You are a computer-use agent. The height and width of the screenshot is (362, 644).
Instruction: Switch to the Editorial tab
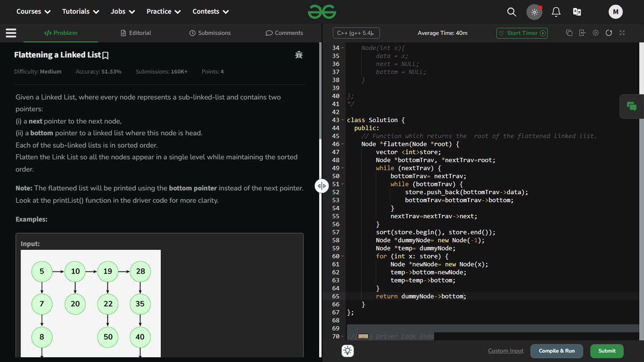[136, 33]
